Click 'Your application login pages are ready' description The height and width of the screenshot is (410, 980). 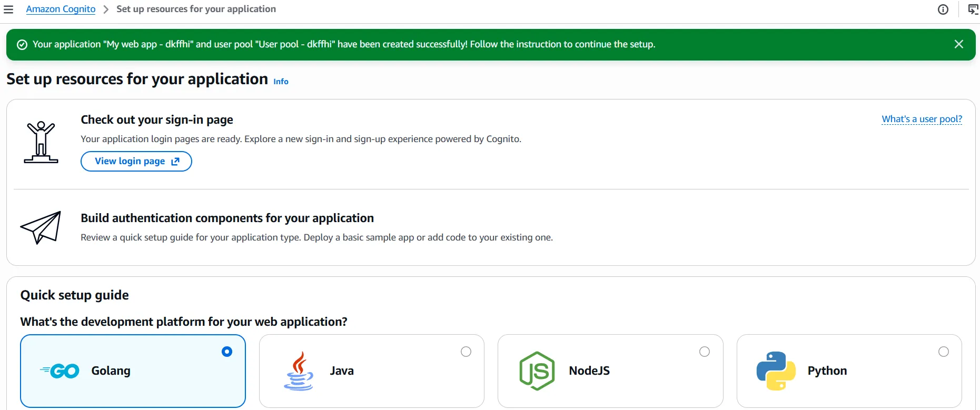[x=301, y=139]
